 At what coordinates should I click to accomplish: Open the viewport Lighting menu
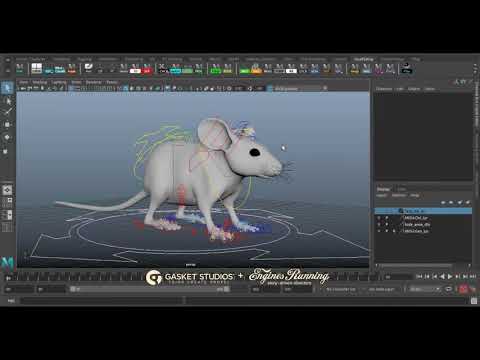click(59, 82)
